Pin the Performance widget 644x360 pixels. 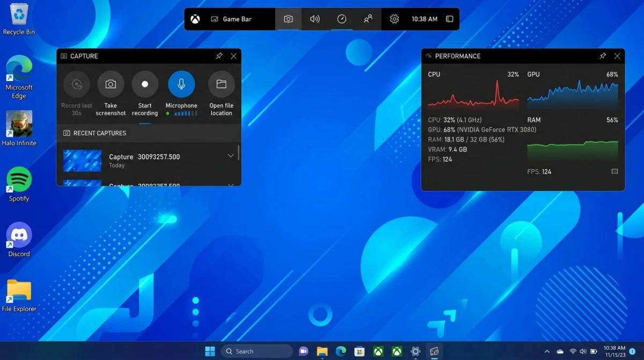point(603,56)
